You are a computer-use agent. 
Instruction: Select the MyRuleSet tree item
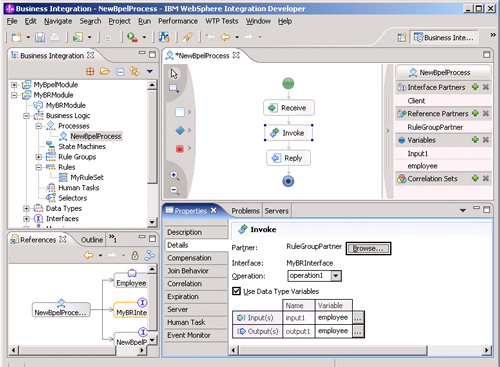pos(87,177)
